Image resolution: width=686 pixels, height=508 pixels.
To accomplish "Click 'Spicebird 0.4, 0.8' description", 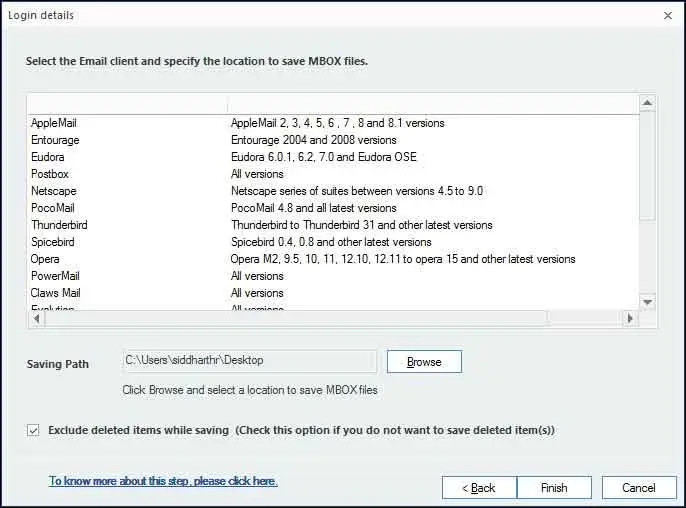I will [x=331, y=242].
